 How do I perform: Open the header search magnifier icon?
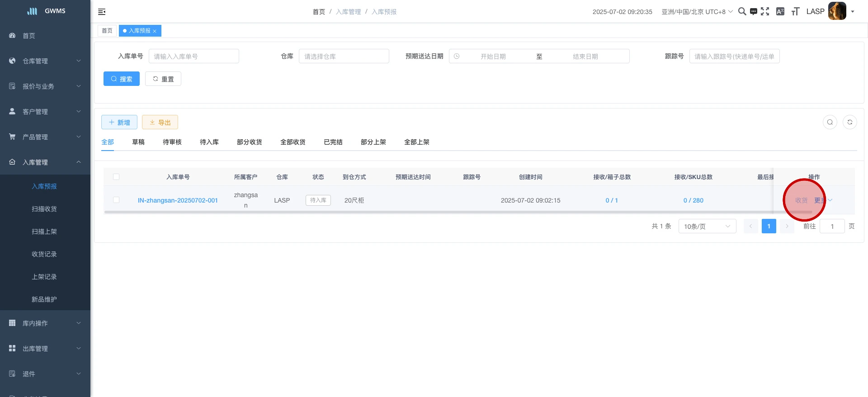pos(742,11)
